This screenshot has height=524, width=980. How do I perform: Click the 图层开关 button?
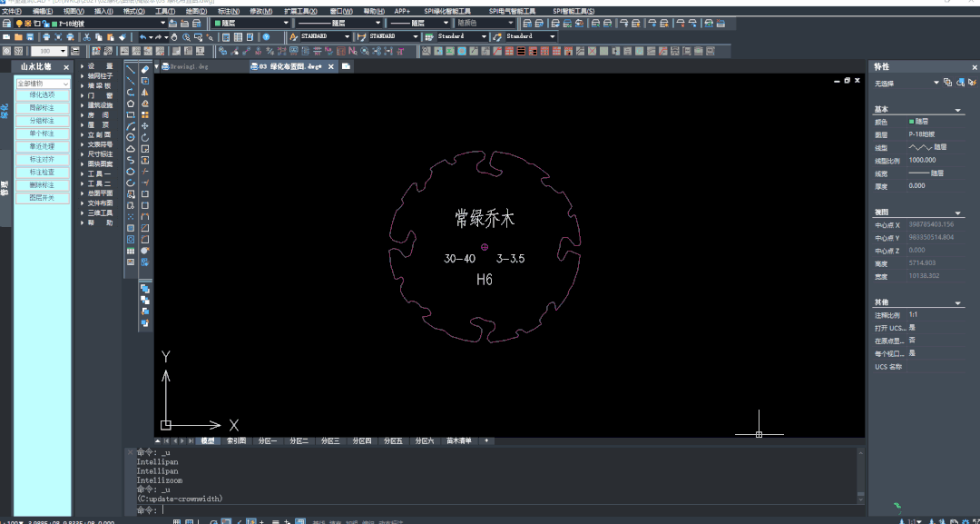(43, 198)
